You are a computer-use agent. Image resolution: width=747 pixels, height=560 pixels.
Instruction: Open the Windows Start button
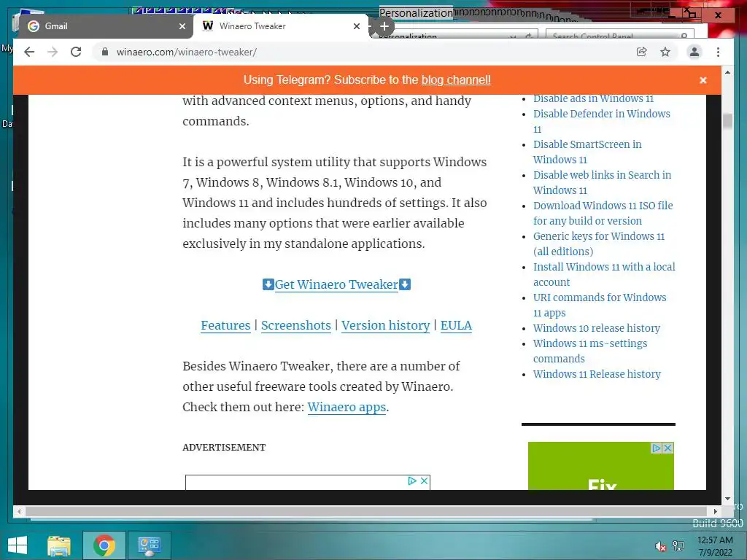tap(18, 545)
